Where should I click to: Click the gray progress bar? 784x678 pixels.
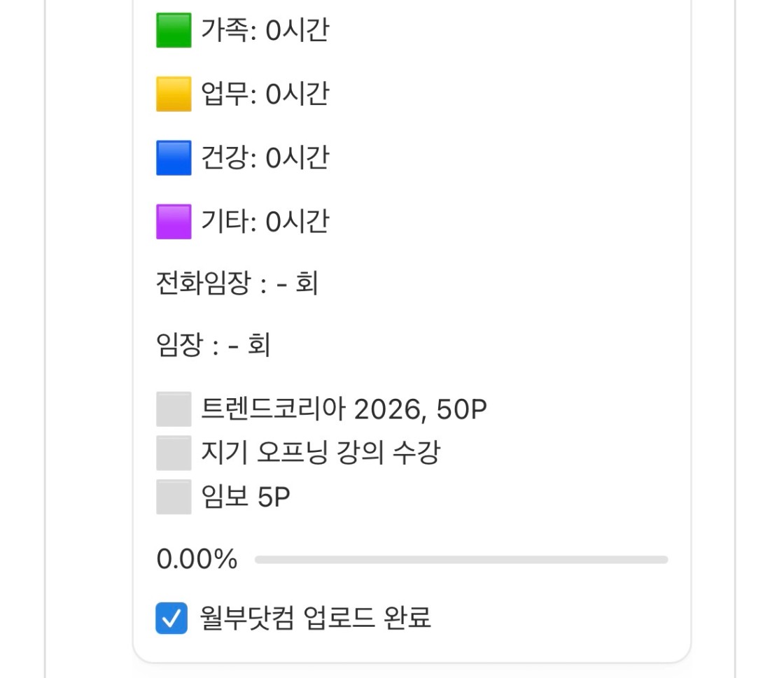click(461, 560)
